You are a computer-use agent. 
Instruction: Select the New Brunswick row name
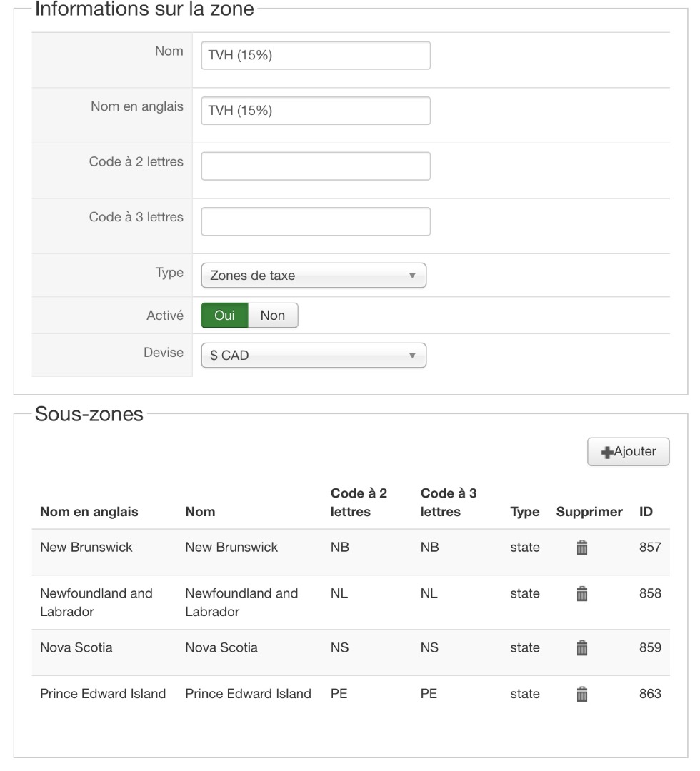point(86,548)
